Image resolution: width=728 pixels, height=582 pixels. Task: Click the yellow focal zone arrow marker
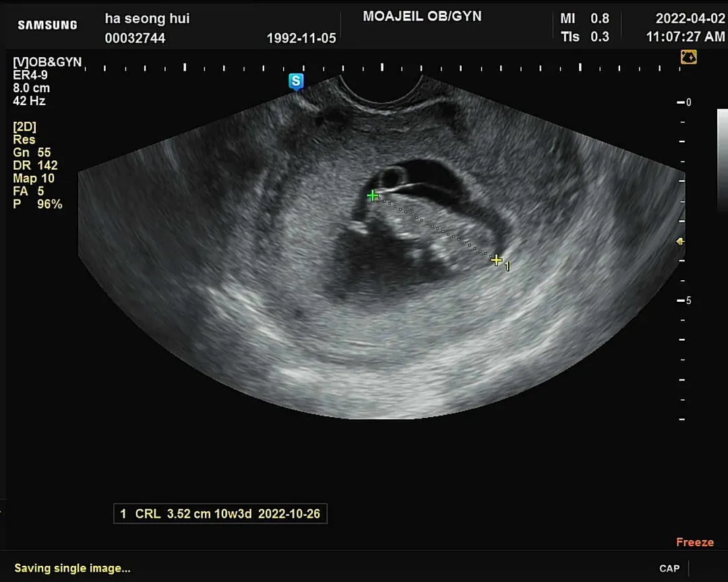coord(680,241)
